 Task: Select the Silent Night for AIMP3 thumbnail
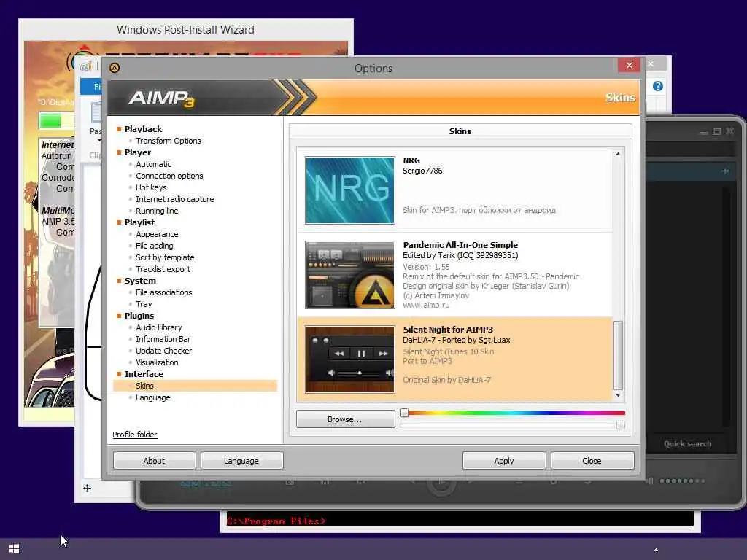point(350,359)
